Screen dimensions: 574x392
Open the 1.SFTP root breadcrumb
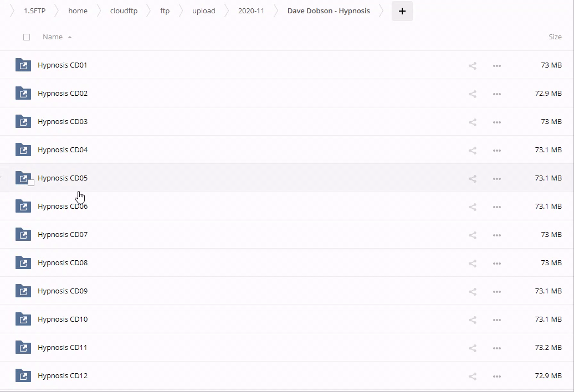(x=34, y=11)
